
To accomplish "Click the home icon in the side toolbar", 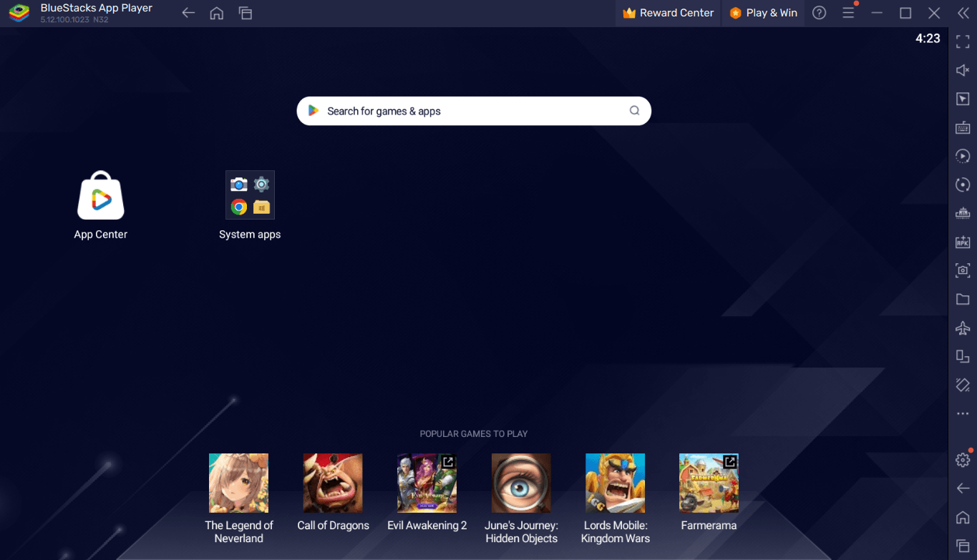I will [963, 517].
